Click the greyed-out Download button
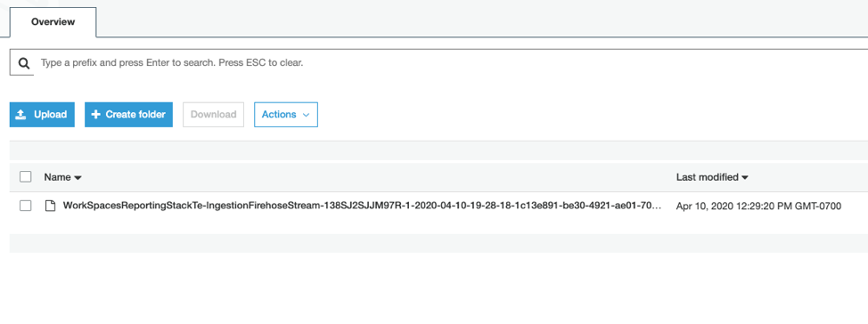 pyautogui.click(x=213, y=115)
